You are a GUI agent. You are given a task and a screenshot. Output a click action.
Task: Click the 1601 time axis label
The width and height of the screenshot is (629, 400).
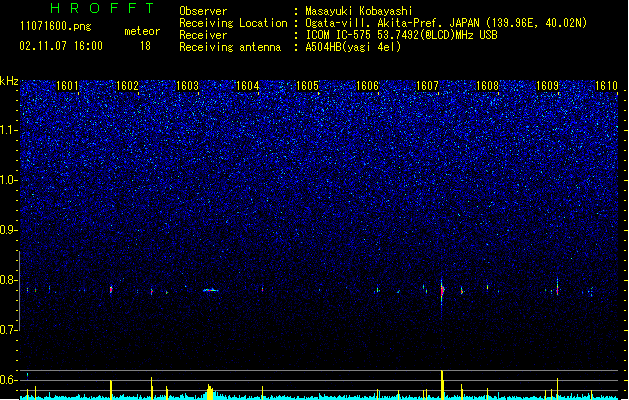click(67, 86)
